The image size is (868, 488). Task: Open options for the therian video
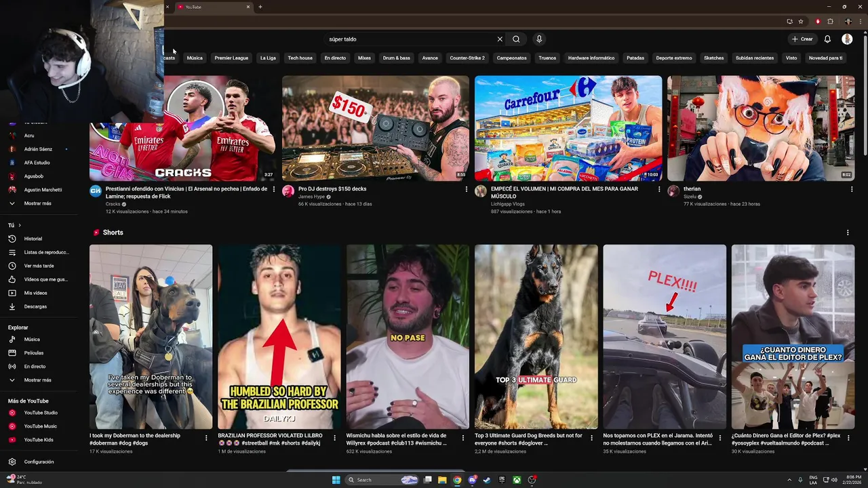(852, 189)
